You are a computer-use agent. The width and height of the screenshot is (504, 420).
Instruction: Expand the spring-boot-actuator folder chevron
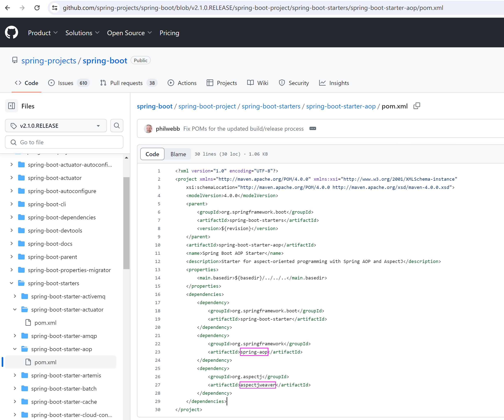[x=12, y=178]
